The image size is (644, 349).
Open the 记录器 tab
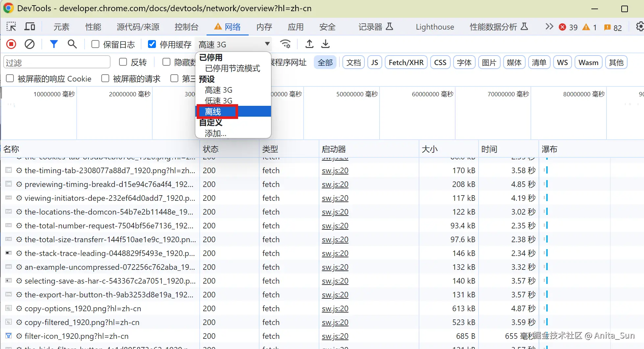pyautogui.click(x=376, y=27)
